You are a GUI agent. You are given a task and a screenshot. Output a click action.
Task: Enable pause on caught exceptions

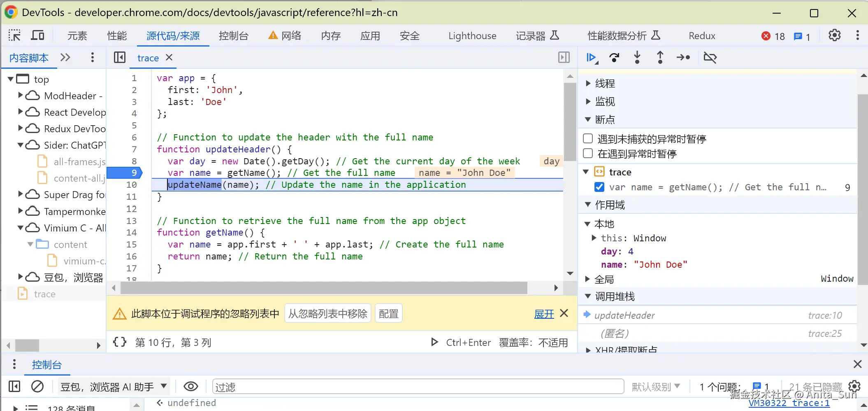coord(588,154)
